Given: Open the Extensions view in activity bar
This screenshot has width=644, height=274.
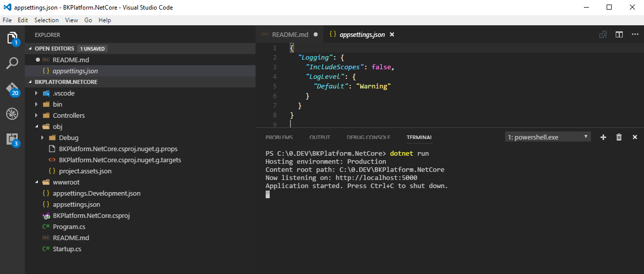Looking at the screenshot, I should [12, 139].
